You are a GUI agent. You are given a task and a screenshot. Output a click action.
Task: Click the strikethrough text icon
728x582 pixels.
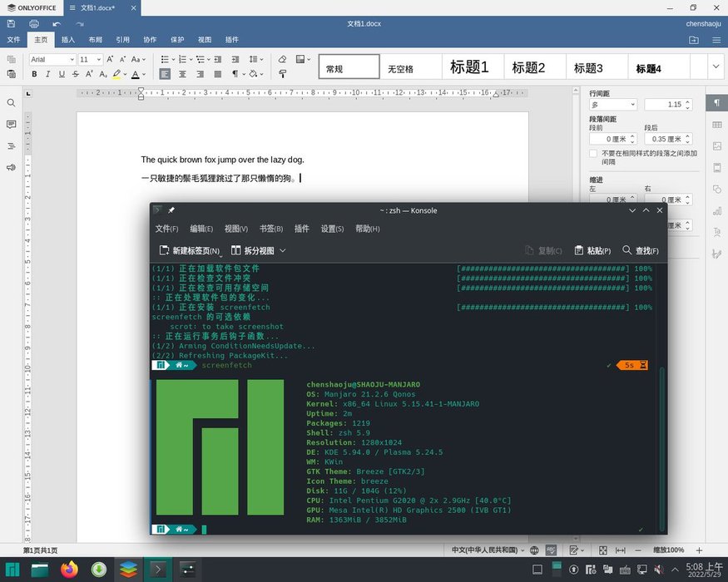(76, 74)
